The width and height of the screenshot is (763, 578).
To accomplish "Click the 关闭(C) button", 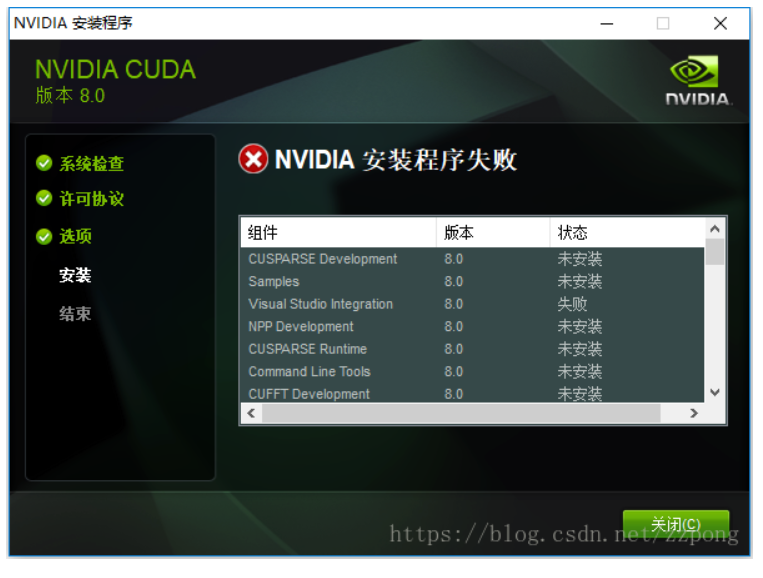I will click(x=675, y=524).
